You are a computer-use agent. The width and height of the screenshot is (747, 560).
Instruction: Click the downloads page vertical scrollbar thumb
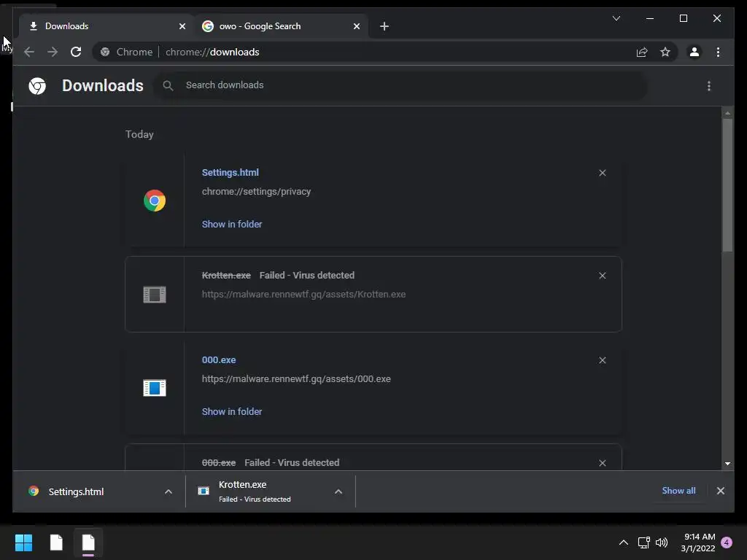click(727, 184)
